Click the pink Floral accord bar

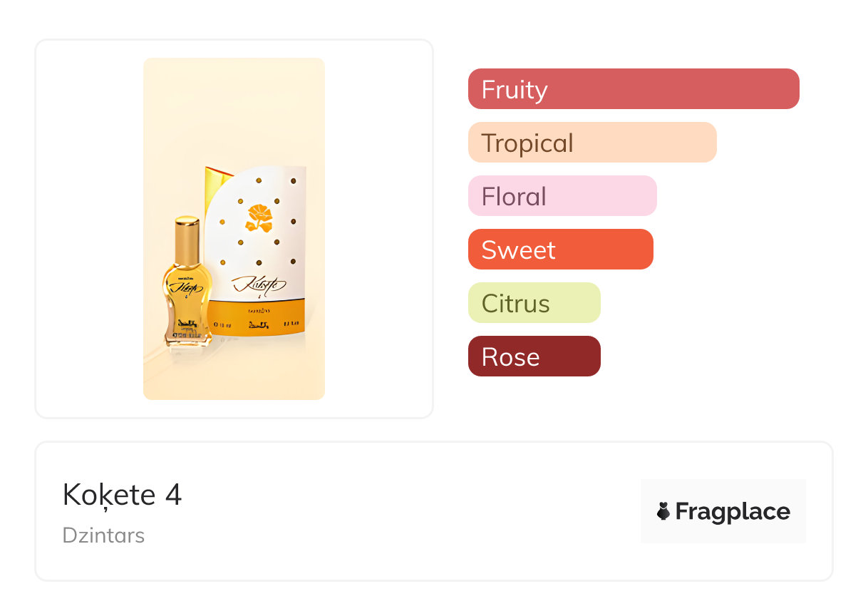[x=562, y=196]
